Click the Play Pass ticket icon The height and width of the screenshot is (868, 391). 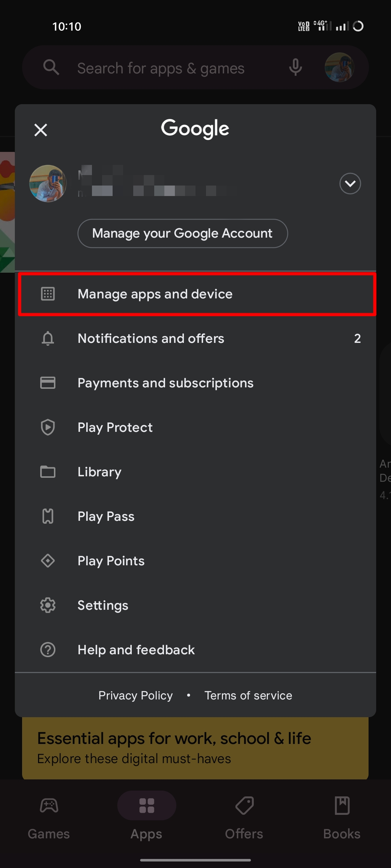[47, 516]
